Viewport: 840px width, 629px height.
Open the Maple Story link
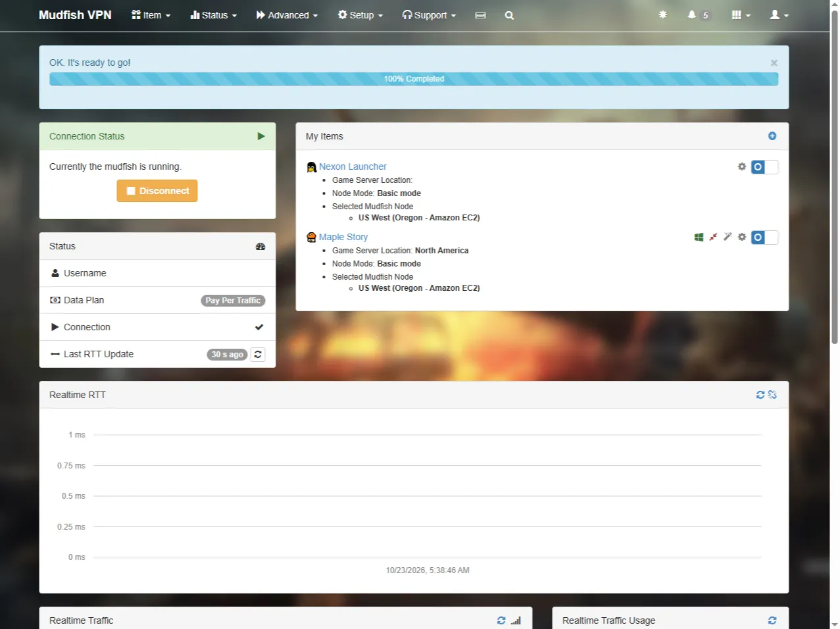(x=343, y=237)
